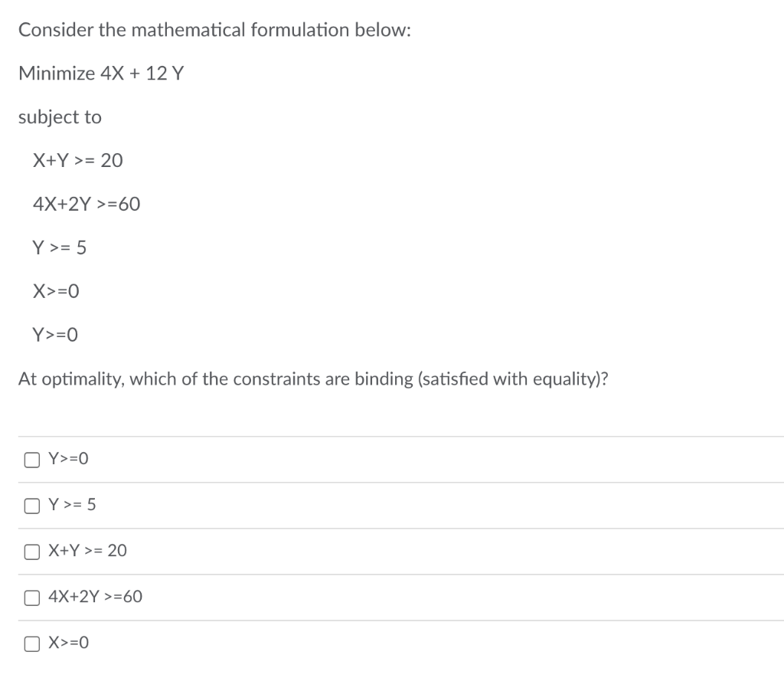Check the X+Y >= 20 answer checkbox
The height and width of the screenshot is (678, 784).
coord(31,551)
